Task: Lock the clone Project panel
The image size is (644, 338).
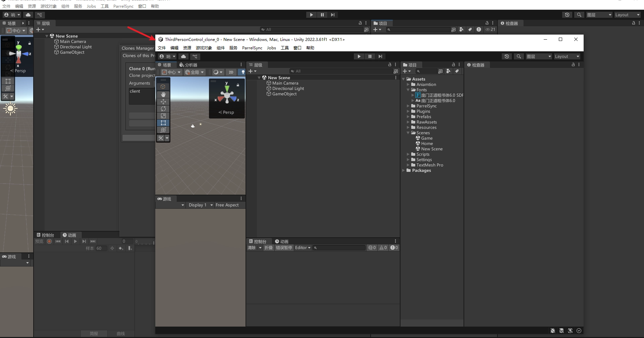Action: pos(453,65)
